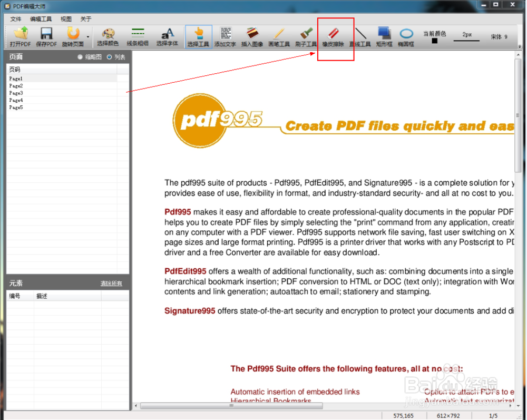
Task: Click the scroll up arrow
Action: (518, 54)
